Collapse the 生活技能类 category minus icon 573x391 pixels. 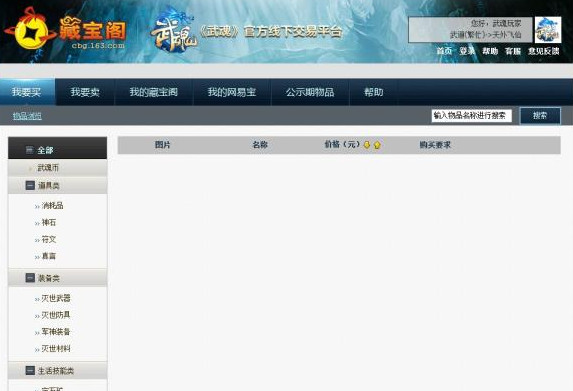click(x=30, y=371)
